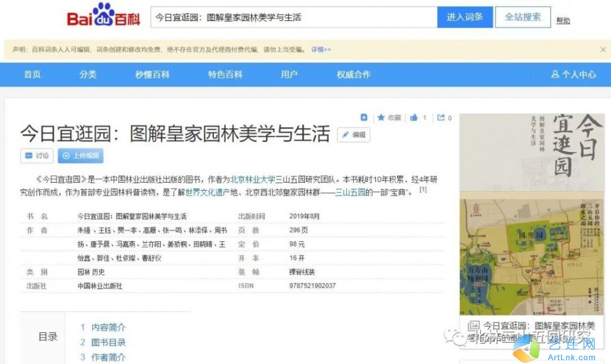Click the Baidu Baike paw logo

point(103,15)
